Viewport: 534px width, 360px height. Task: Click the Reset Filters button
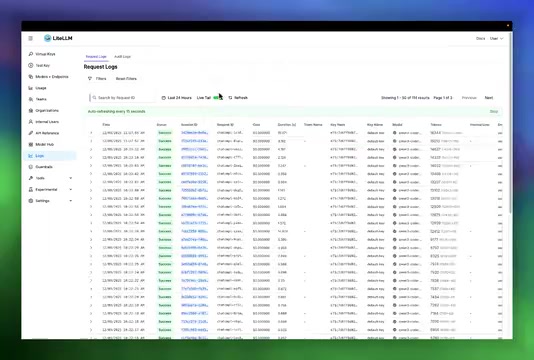click(126, 79)
